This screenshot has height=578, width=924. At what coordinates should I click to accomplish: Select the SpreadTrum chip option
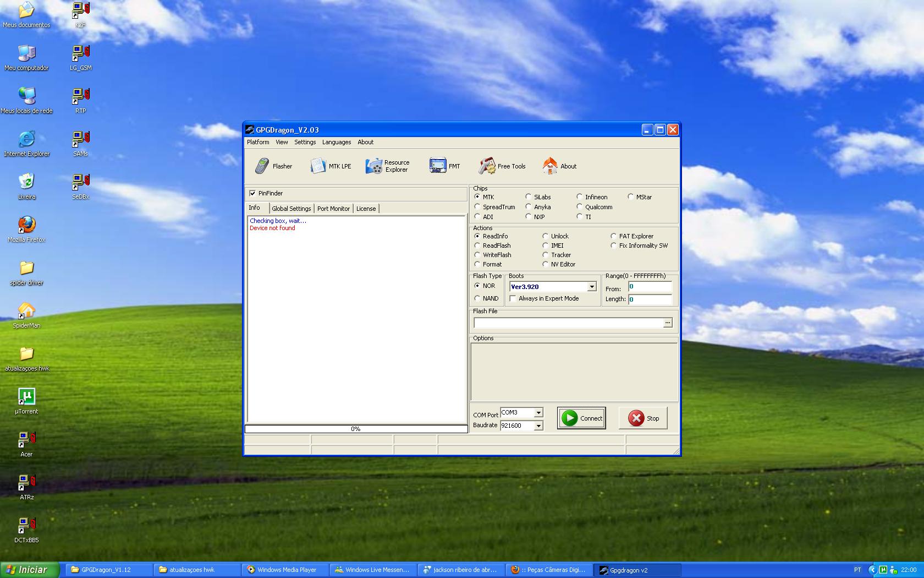pyautogui.click(x=477, y=207)
